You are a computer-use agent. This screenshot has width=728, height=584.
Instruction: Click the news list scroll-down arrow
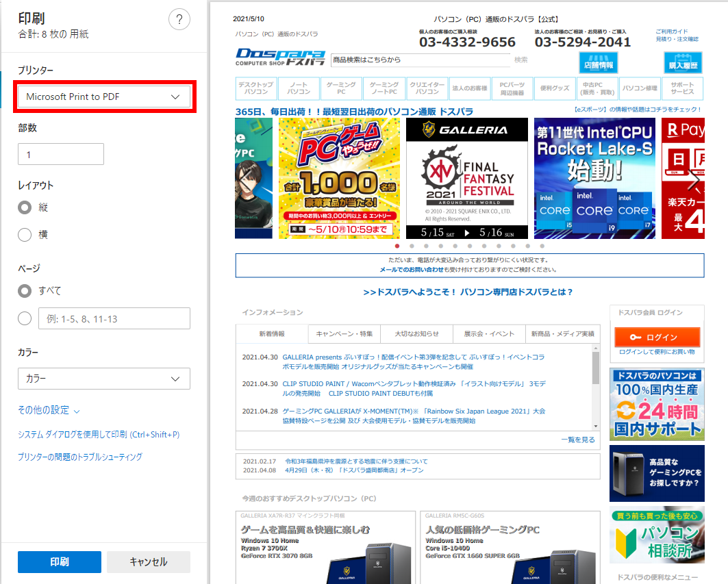tap(596, 426)
